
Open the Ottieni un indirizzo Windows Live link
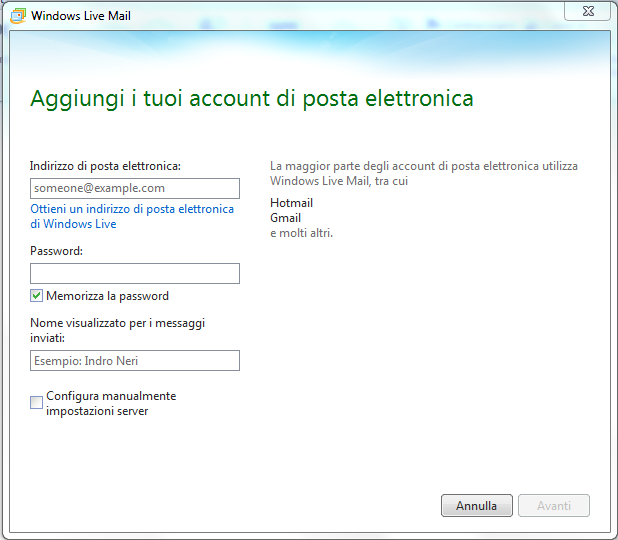pyautogui.click(x=131, y=216)
